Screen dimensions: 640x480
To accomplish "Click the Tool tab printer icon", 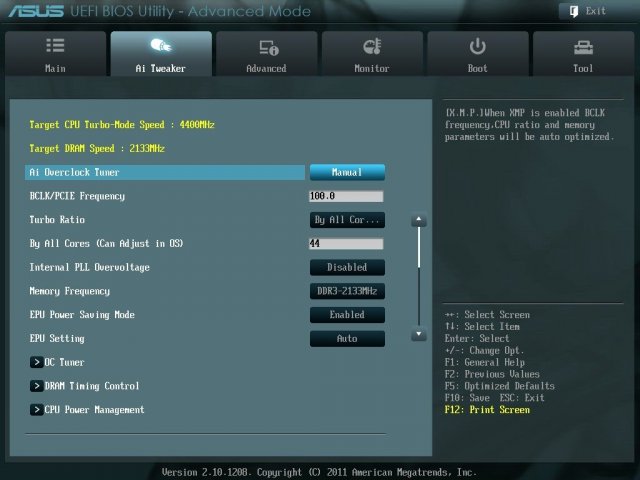I will click(x=583, y=47).
